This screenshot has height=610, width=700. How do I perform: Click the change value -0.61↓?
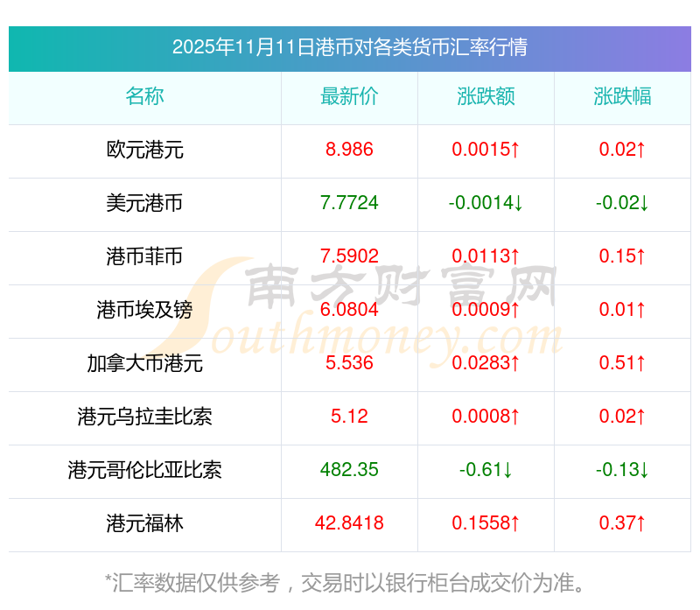pos(486,470)
